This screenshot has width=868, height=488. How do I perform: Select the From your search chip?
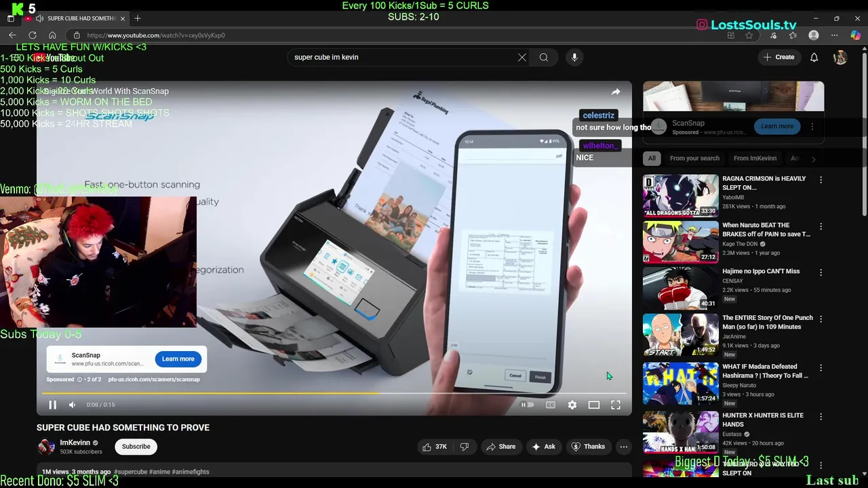tap(694, 159)
